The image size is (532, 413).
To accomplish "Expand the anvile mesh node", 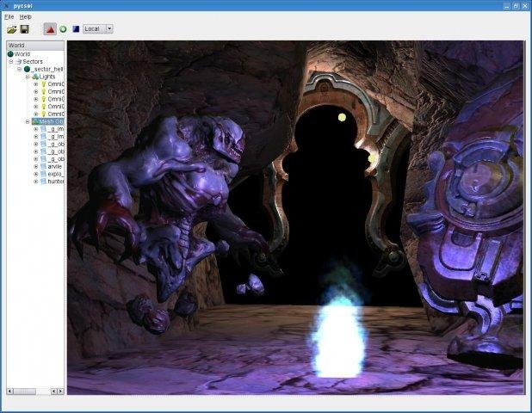I will [x=35, y=166].
